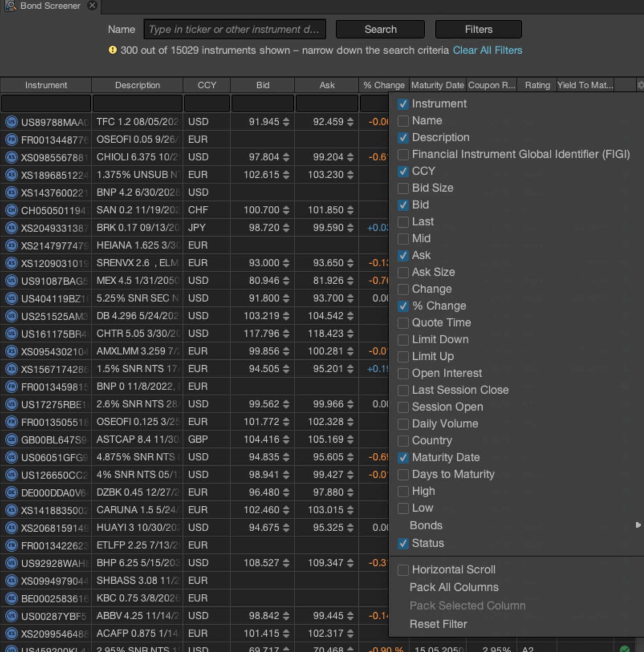Viewport: 644px width, 652px height.
Task: Click ask stepper arrows for MEX 81.926
Action: tap(350, 281)
